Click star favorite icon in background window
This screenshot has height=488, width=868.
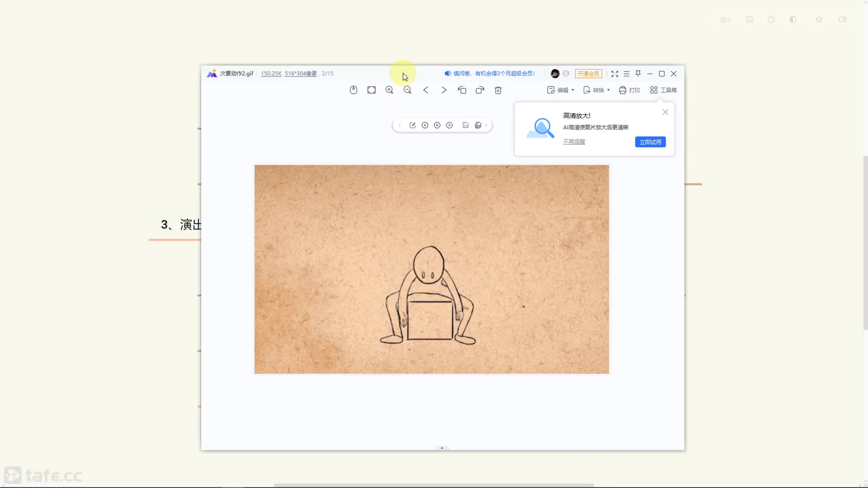click(819, 20)
